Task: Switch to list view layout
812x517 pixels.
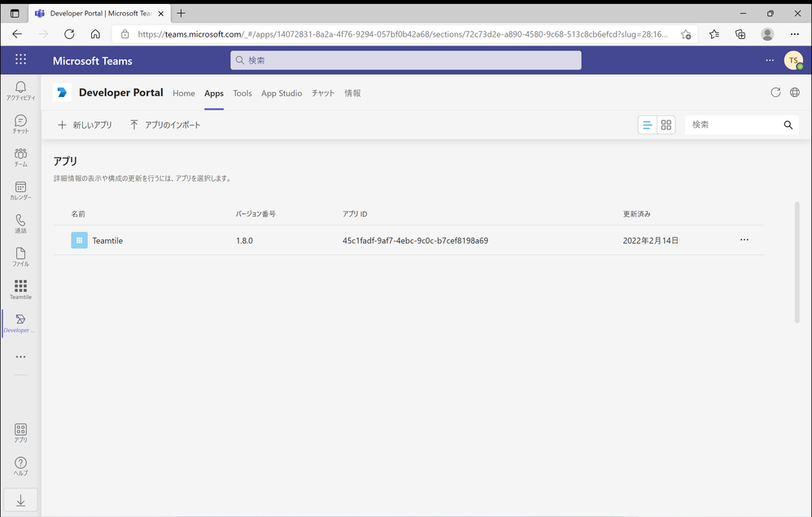Action: tap(648, 125)
